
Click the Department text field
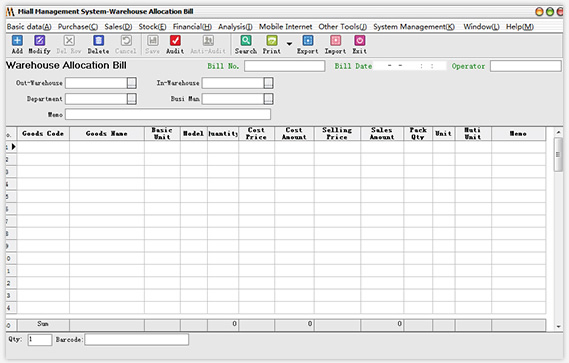pyautogui.click(x=96, y=99)
